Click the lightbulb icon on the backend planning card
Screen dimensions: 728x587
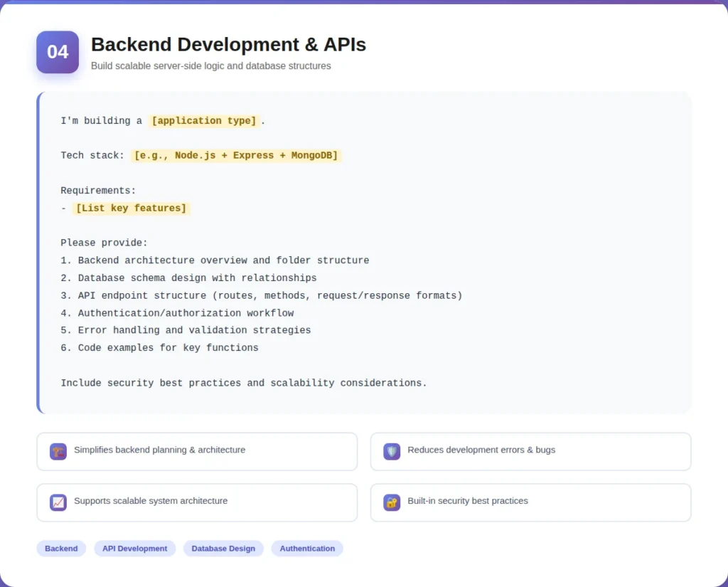pyautogui.click(x=58, y=451)
